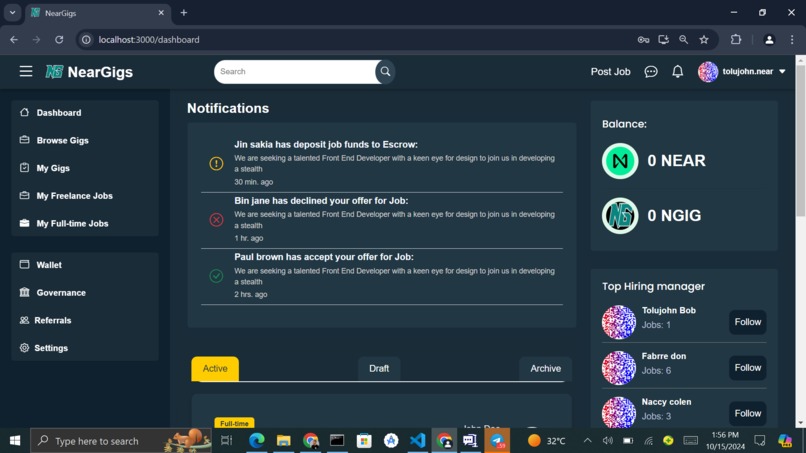Click Fabrre don's avatar
Viewport: 806px width, 453px height.
[x=619, y=368]
